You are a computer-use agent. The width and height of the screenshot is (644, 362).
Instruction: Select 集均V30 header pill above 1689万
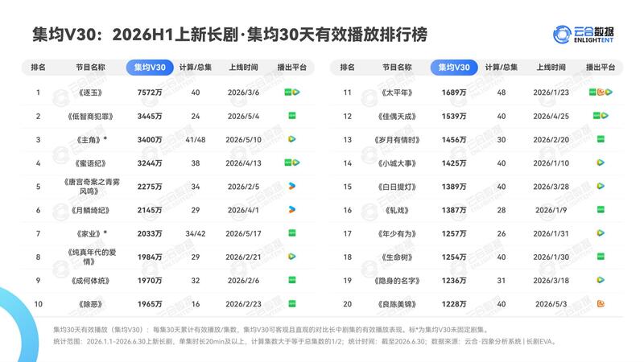click(x=454, y=68)
